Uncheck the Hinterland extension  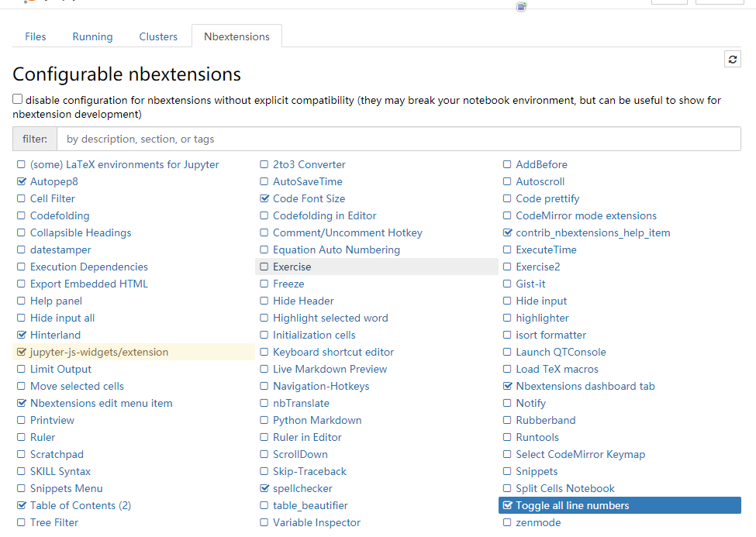pyautogui.click(x=21, y=336)
